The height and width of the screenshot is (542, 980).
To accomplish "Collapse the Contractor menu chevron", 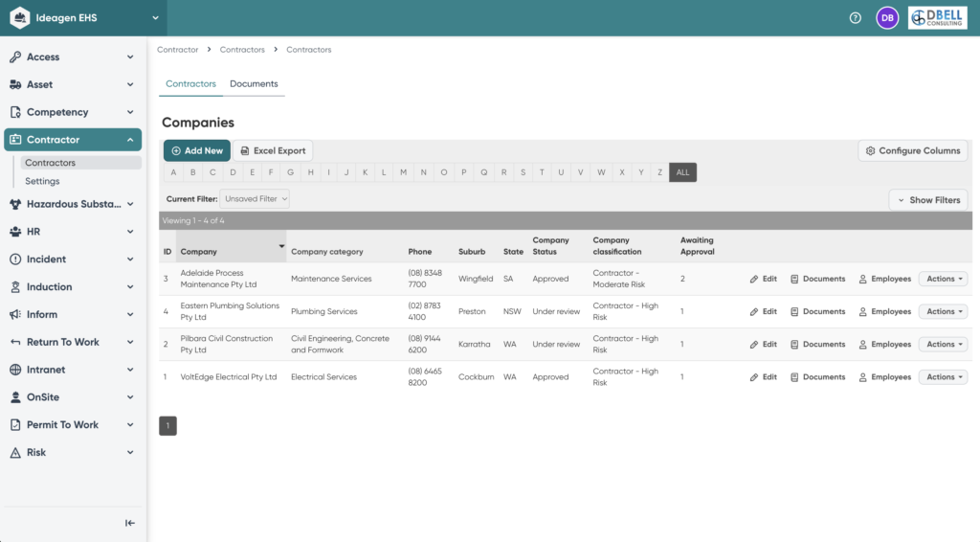I will (x=130, y=140).
